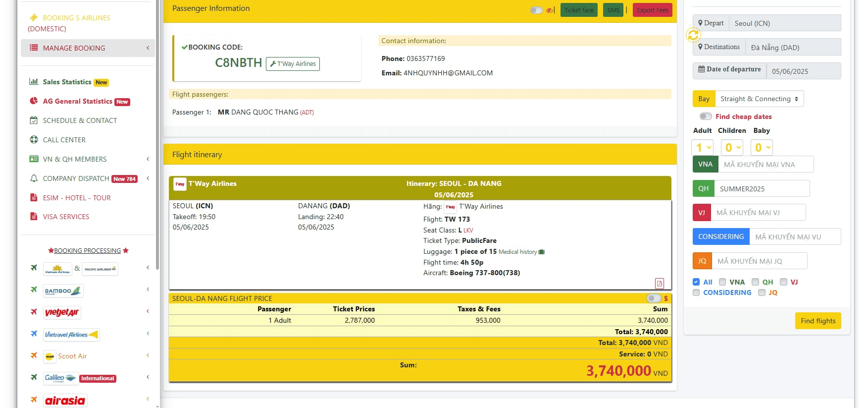Viewport: 868px width, 408px height.
Task: Open Manage Booking menu item
Action: [88, 48]
